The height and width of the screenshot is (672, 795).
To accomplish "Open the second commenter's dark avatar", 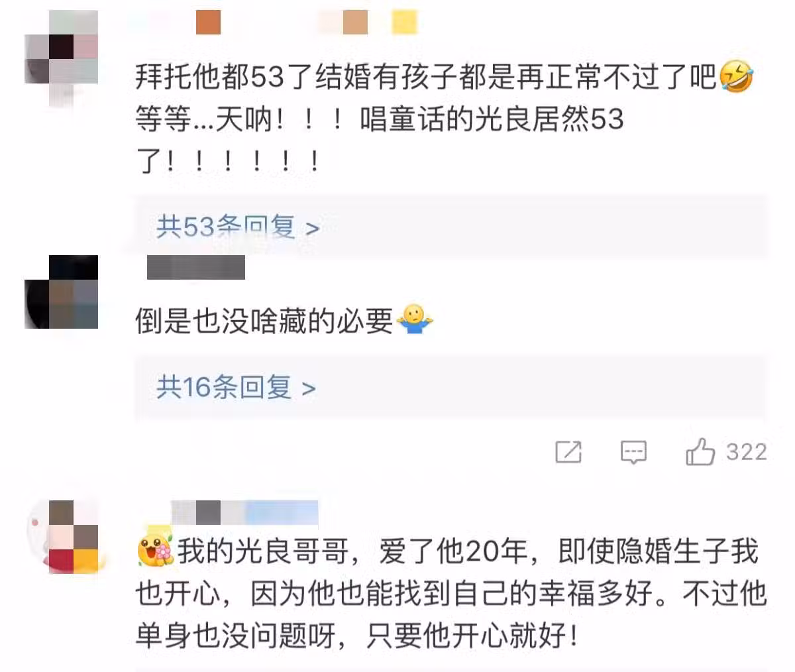I will pyautogui.click(x=62, y=292).
